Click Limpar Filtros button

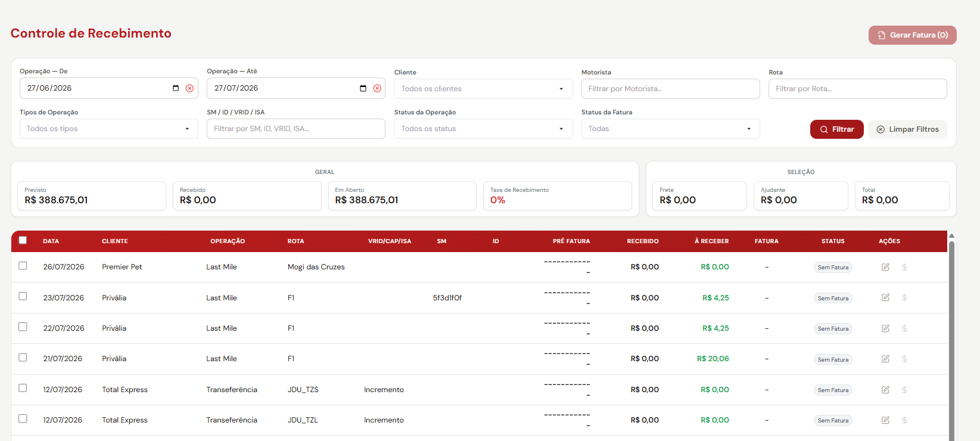click(x=907, y=129)
